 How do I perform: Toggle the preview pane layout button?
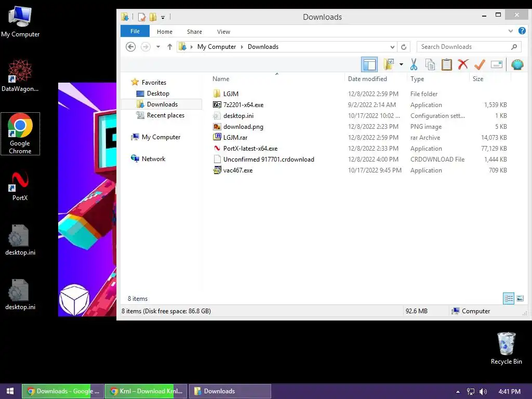[x=369, y=64]
